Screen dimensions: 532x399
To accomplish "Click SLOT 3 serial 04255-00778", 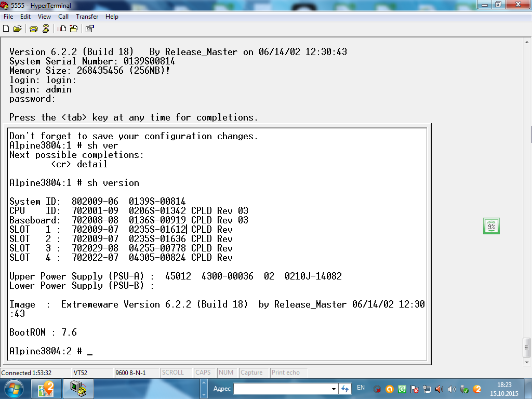I will pyautogui.click(x=157, y=248).
